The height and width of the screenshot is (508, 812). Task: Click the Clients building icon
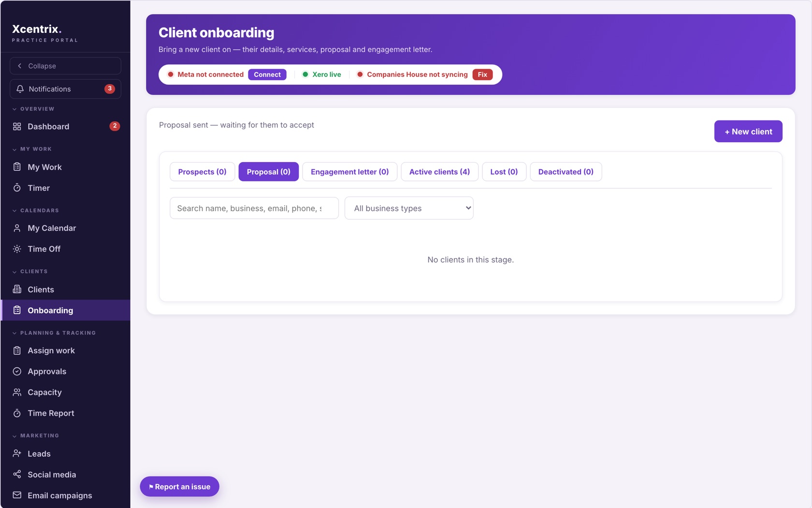(x=17, y=289)
